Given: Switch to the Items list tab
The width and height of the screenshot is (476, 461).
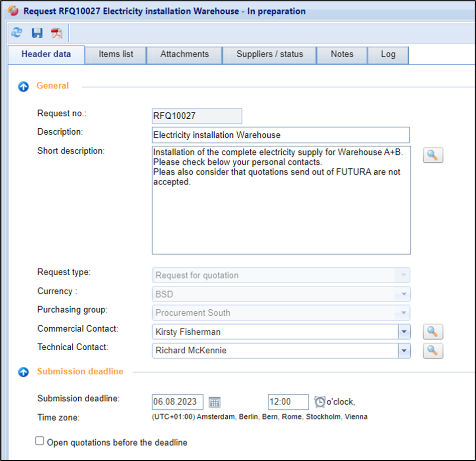Looking at the screenshot, I should click(x=116, y=55).
